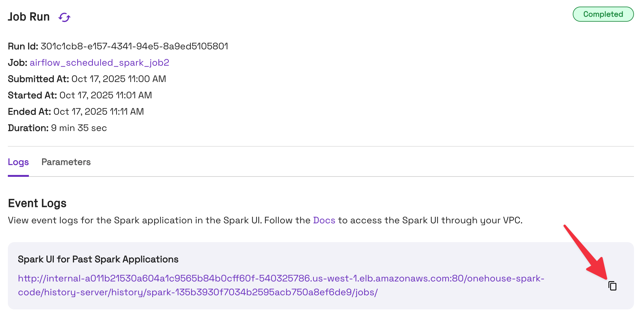Viewport: 644px width, 321px height.
Task: Click the Completed status badge
Action: [x=603, y=14]
